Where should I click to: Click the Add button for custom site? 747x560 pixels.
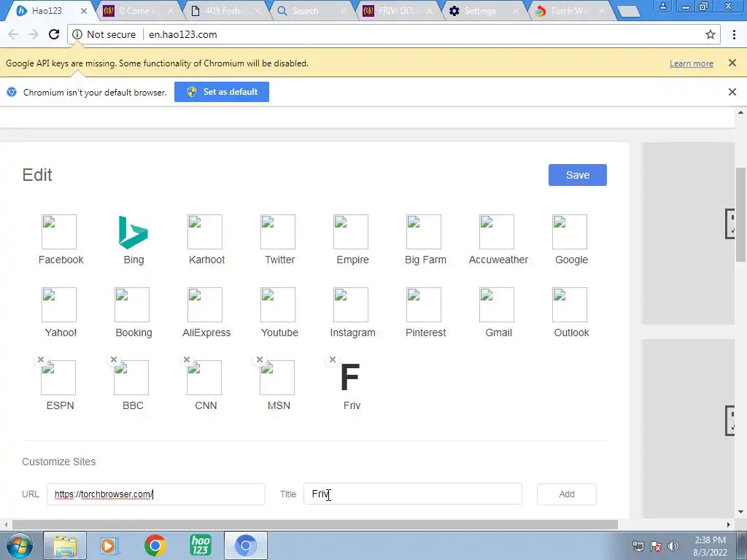click(566, 494)
